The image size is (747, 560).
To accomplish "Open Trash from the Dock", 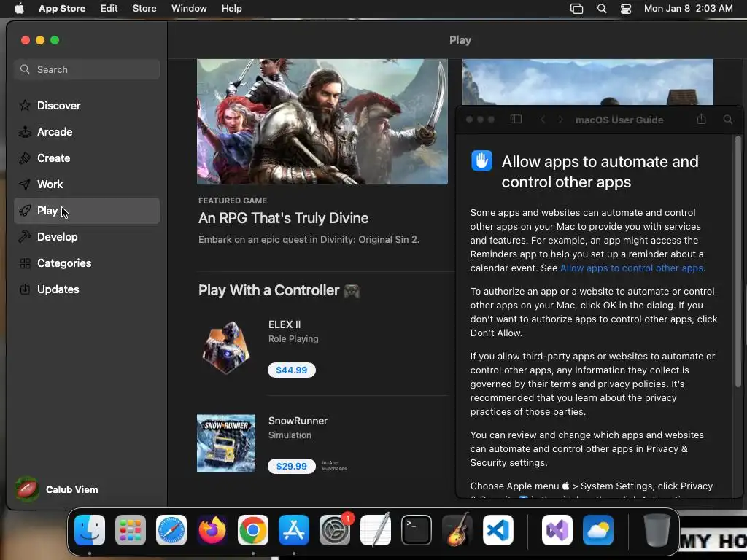I will (657, 530).
